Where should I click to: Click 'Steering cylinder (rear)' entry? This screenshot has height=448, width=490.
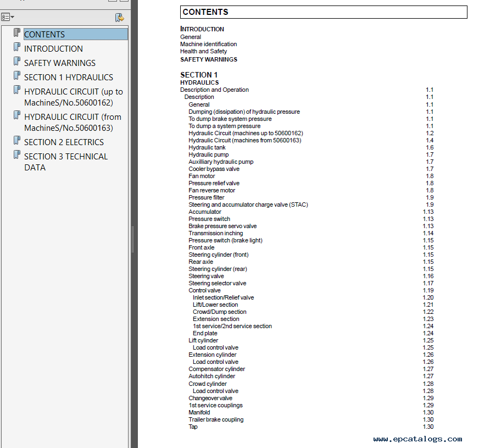click(218, 269)
